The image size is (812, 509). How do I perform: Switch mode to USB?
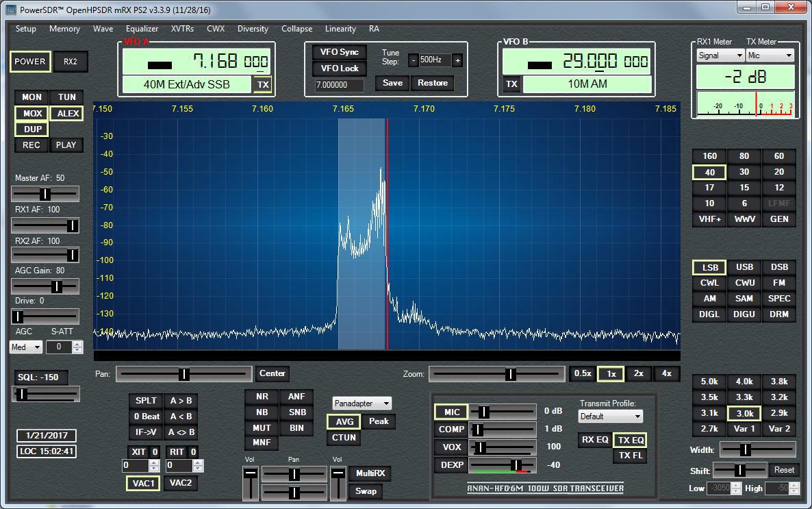click(x=744, y=267)
